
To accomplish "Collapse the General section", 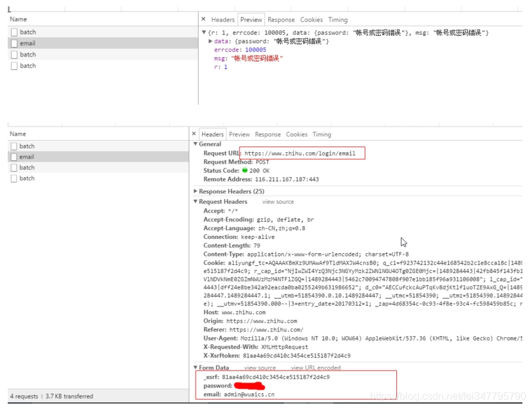I will (x=196, y=144).
